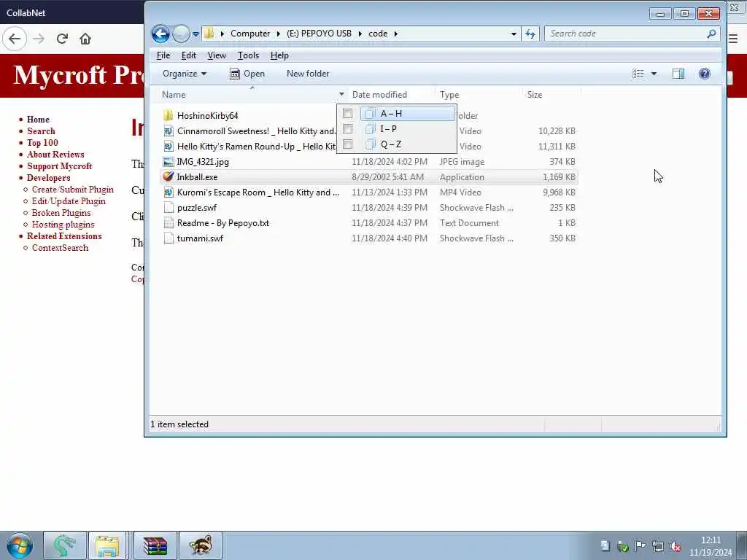Click the refresh icon beside the address bar
The height and width of the screenshot is (560, 747).
pyautogui.click(x=530, y=34)
